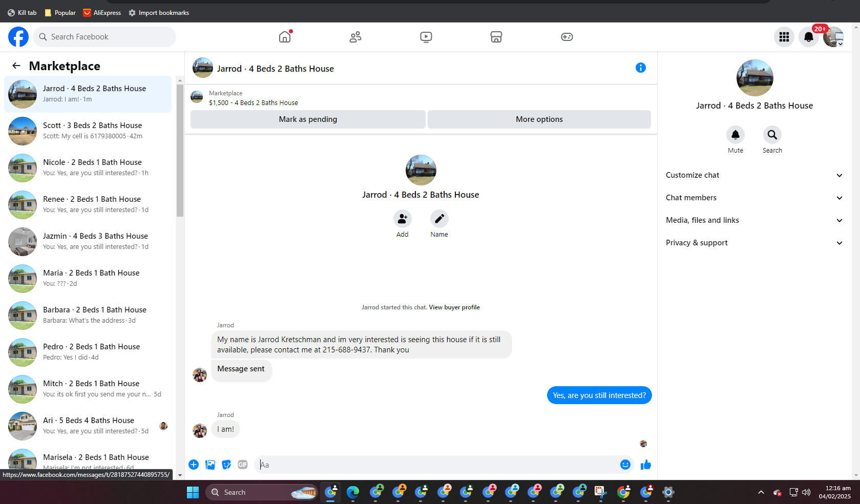Open the Watch video icon
The height and width of the screenshot is (504, 860).
(426, 37)
